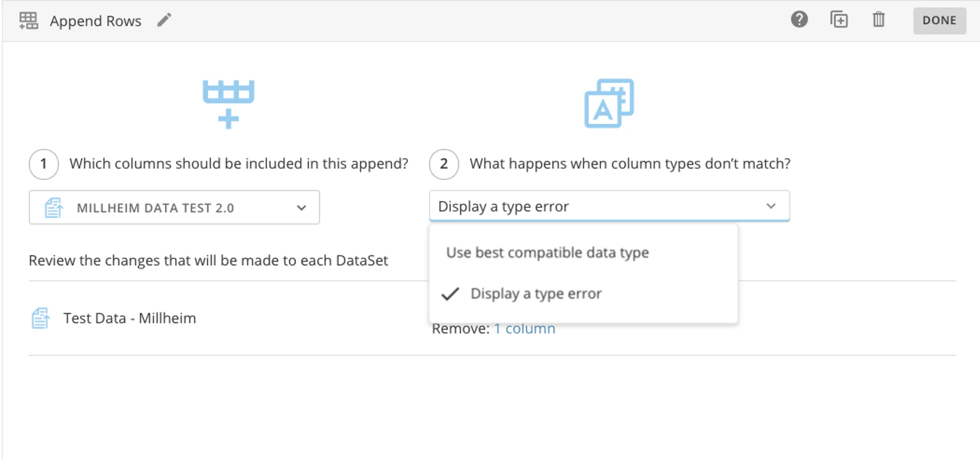Open help with the question mark icon
The image size is (980, 459).
[799, 20]
